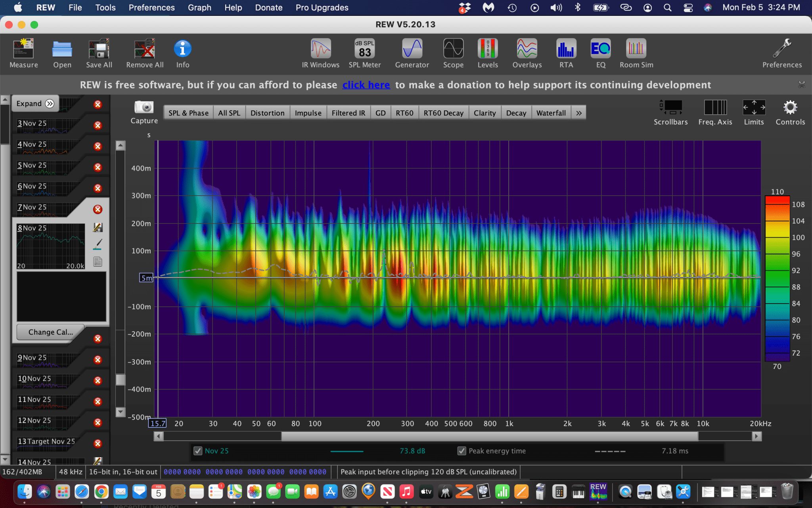This screenshot has width=812, height=508.
Task: Toggle Peak energy time checkbox
Action: [x=462, y=451]
